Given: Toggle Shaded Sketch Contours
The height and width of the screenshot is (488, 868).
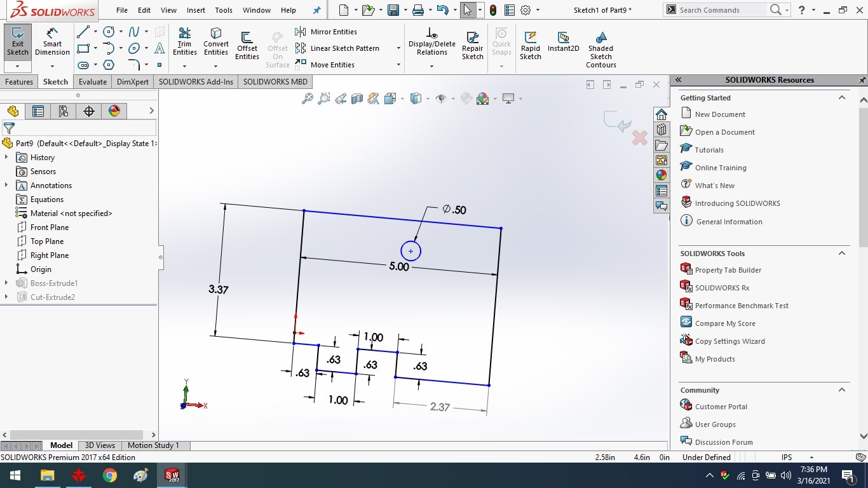Looking at the screenshot, I should [x=601, y=49].
